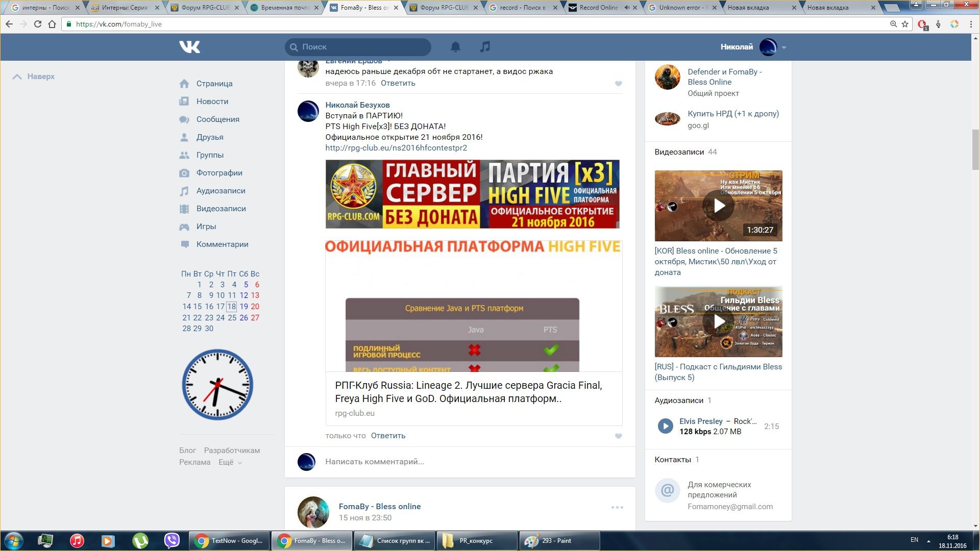Open the VK logo home link
The width and height of the screenshot is (980, 551).
189,47
